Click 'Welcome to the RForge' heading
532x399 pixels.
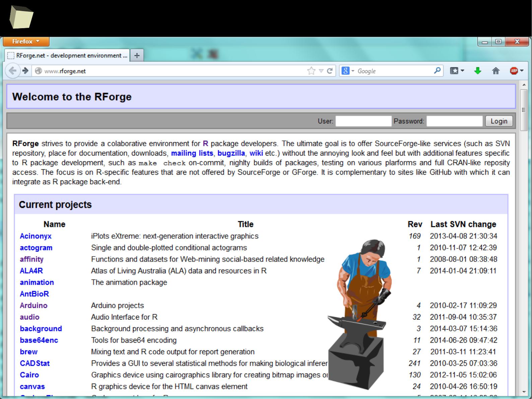(x=72, y=97)
